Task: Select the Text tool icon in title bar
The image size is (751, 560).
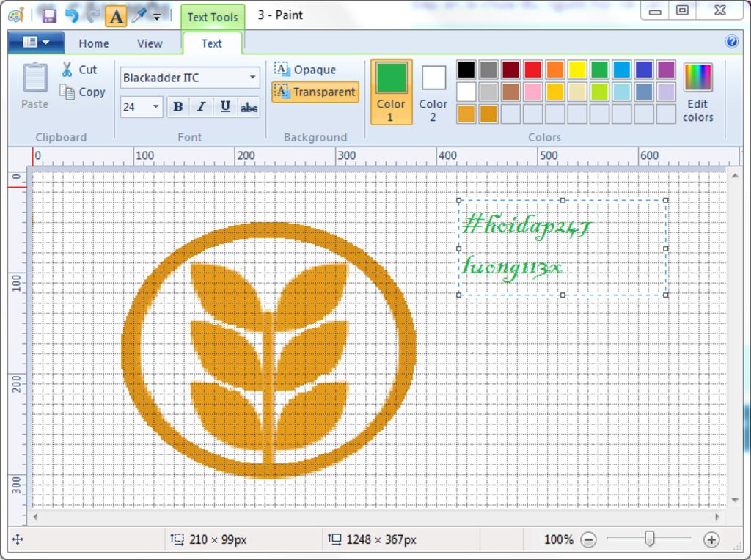Action: pos(116,16)
